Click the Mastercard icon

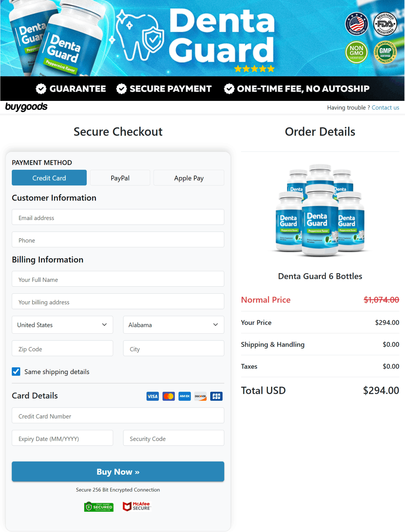169,396
